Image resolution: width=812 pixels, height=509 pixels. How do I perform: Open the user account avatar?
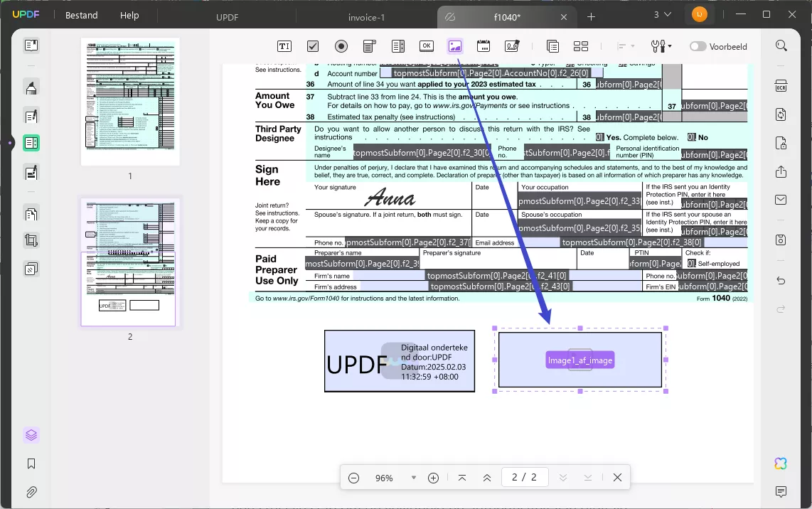(x=700, y=14)
